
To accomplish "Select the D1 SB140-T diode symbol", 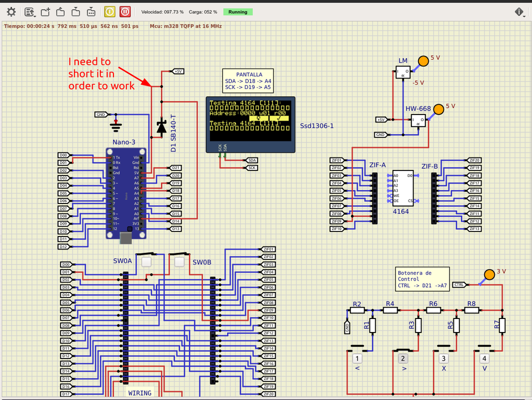I will (x=161, y=127).
